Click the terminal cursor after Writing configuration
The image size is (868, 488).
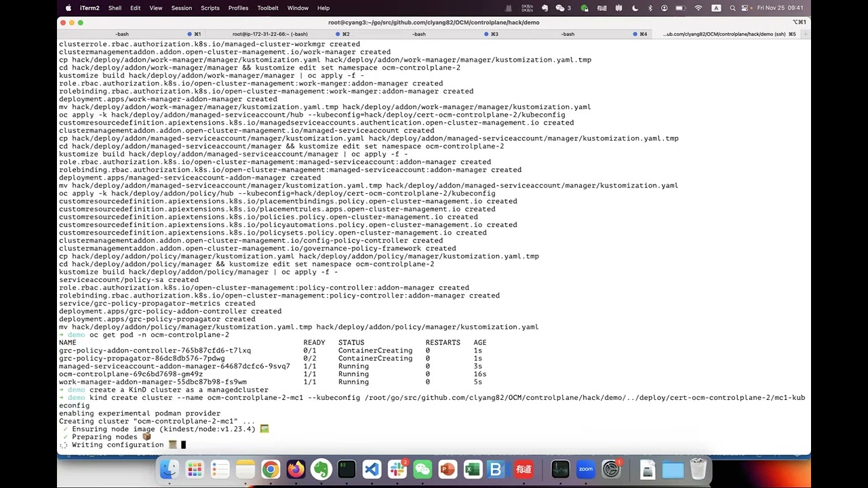pyautogui.click(x=183, y=445)
